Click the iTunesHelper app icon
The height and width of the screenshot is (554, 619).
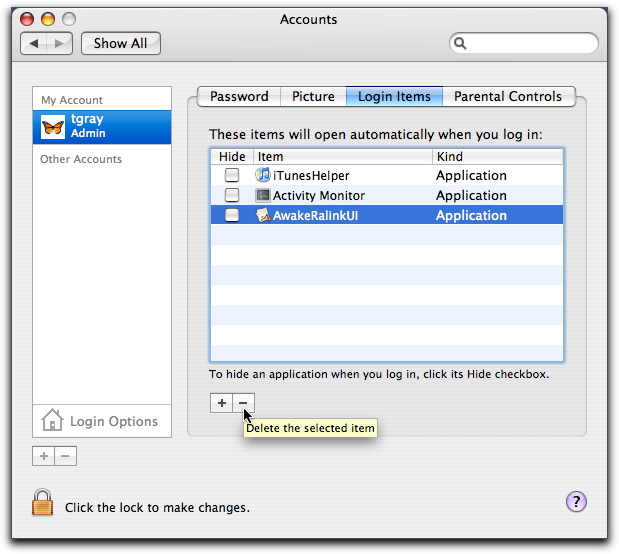(x=263, y=175)
